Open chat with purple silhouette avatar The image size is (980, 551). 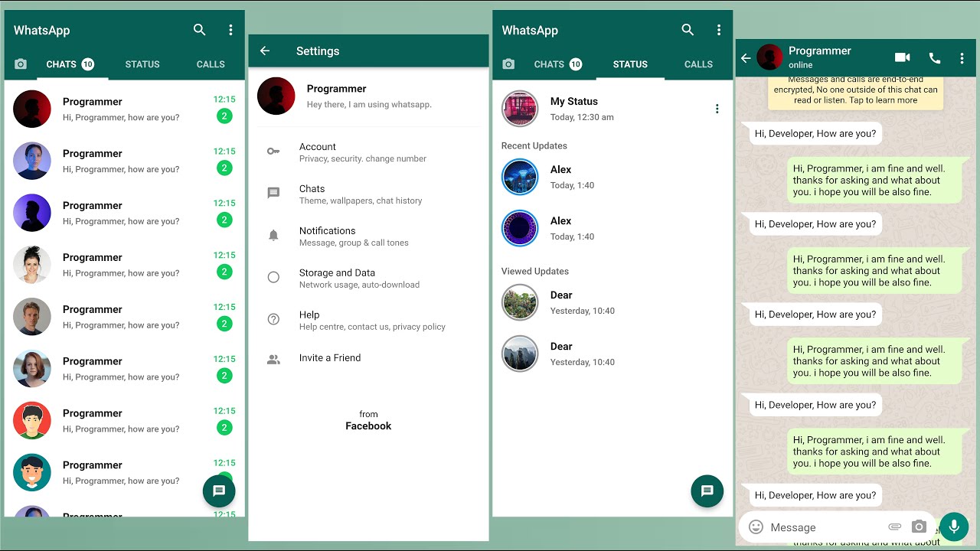[125, 213]
